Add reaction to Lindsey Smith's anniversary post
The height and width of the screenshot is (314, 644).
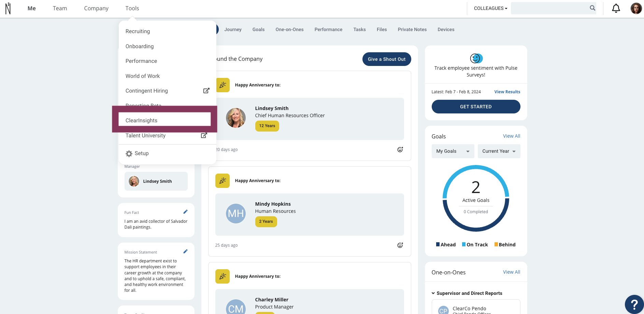click(400, 150)
